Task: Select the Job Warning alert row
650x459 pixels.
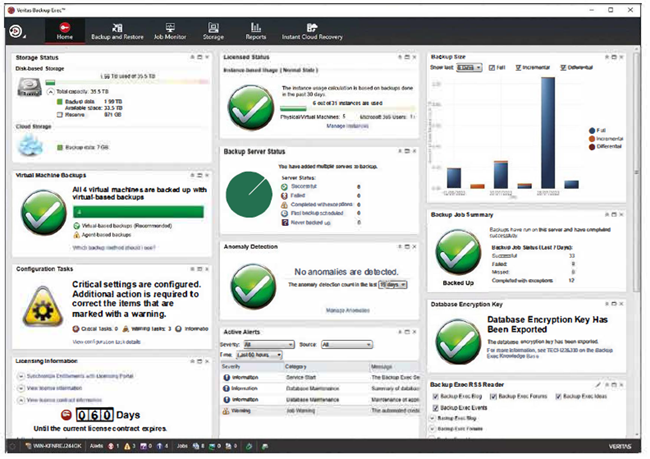Action: (x=320, y=410)
